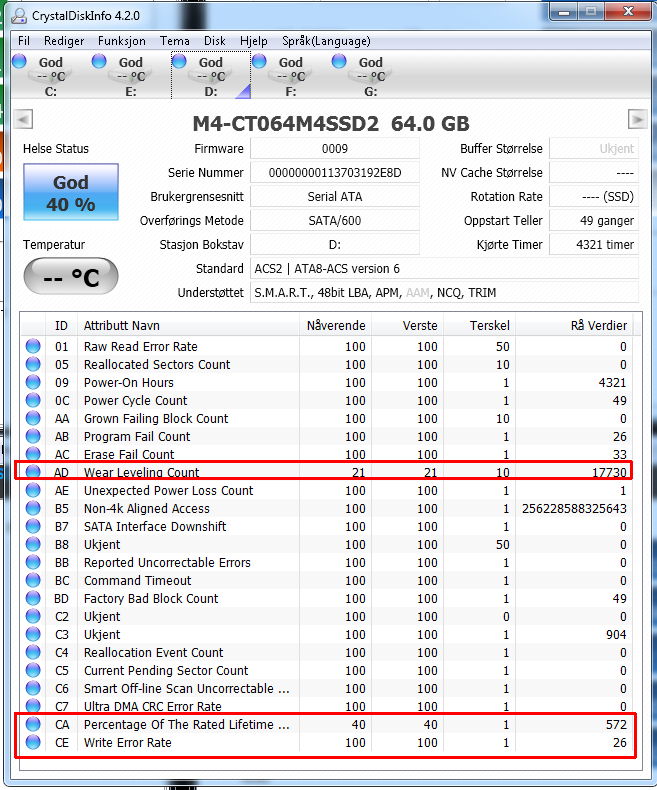Select the Ultra DMA CRC Error Rate text

153,706
